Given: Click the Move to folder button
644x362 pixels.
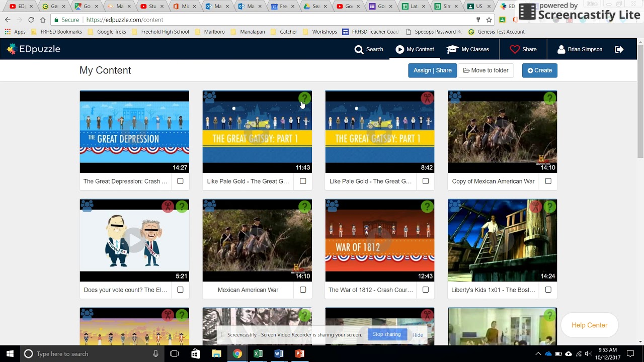Looking at the screenshot, I should 486,70.
